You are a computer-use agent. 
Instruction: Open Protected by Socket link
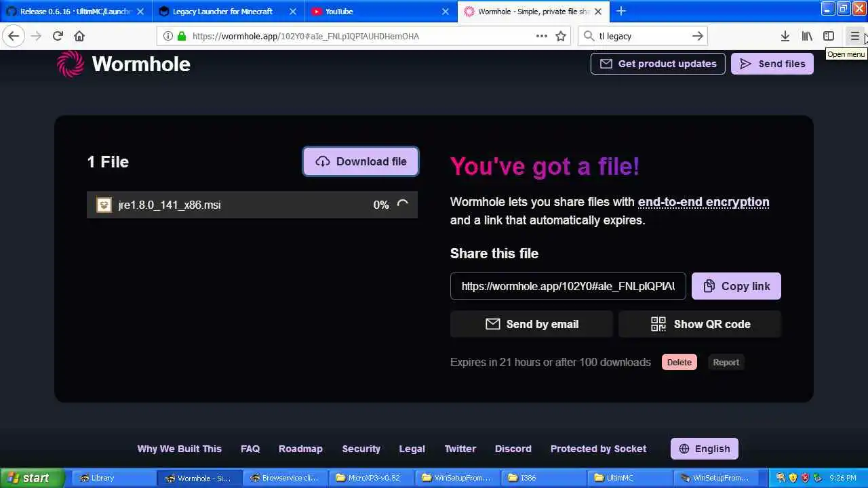point(598,449)
